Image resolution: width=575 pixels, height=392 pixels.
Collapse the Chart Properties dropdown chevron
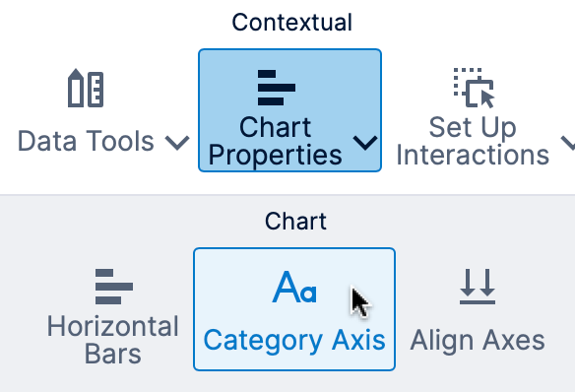click(365, 143)
